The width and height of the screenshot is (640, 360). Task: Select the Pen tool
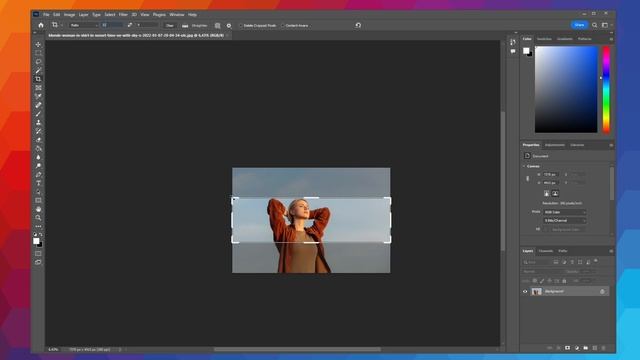[38, 174]
